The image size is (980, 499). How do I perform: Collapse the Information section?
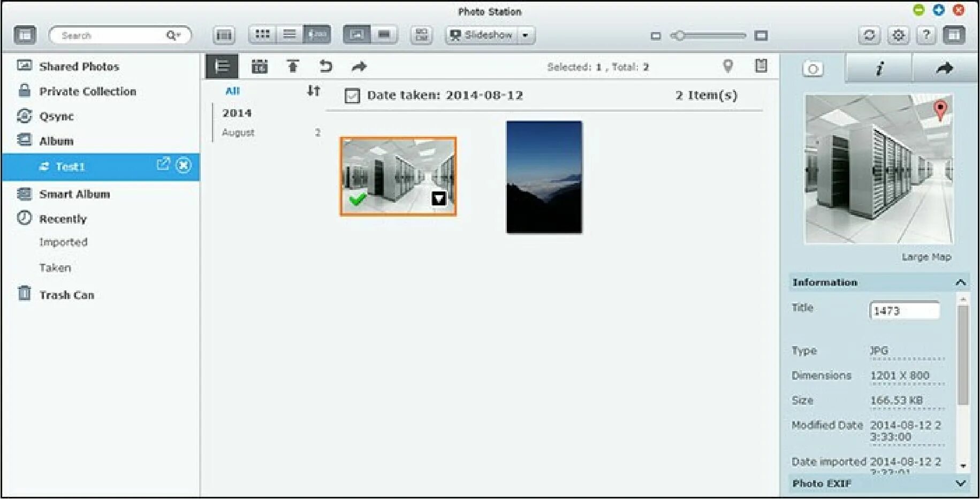coord(961,282)
